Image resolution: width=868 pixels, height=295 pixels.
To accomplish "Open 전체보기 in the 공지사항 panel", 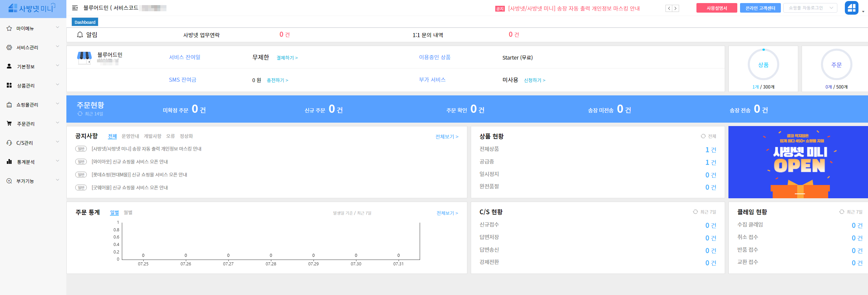I will click(x=447, y=137).
